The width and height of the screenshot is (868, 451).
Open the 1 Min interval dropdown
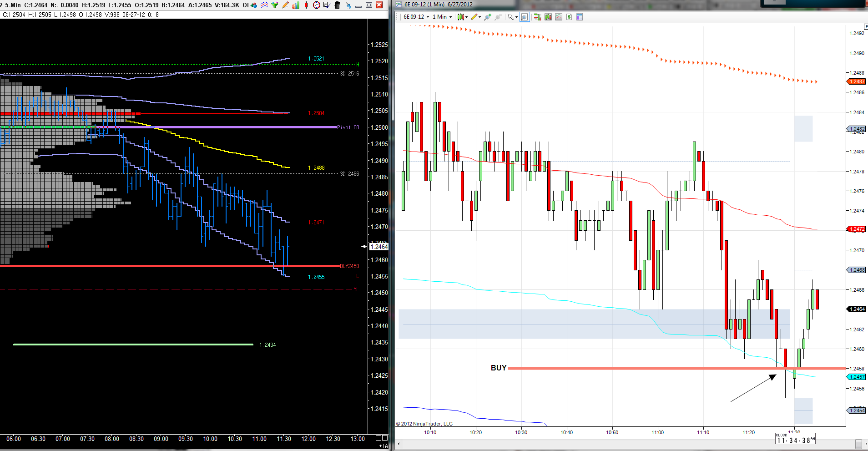click(x=442, y=17)
